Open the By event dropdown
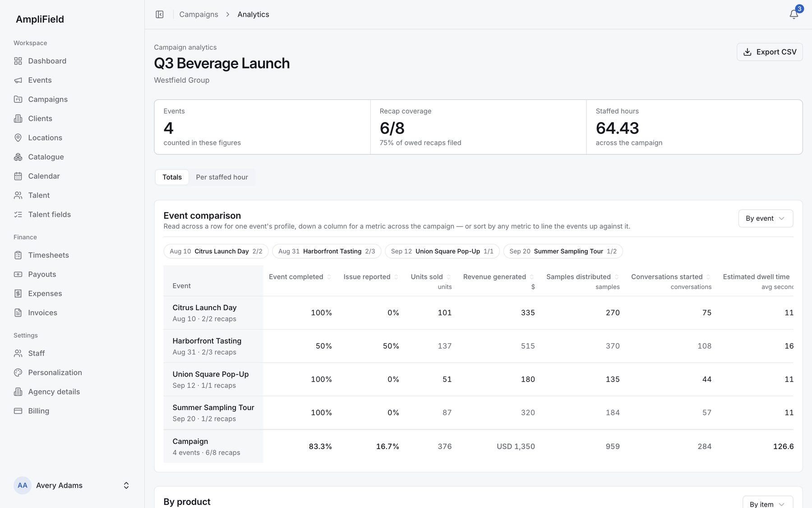The width and height of the screenshot is (812, 508). pyautogui.click(x=766, y=219)
